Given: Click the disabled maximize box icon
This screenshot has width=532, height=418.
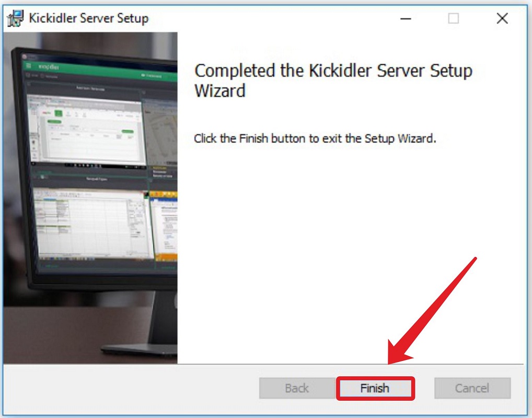Looking at the screenshot, I should point(454,18).
